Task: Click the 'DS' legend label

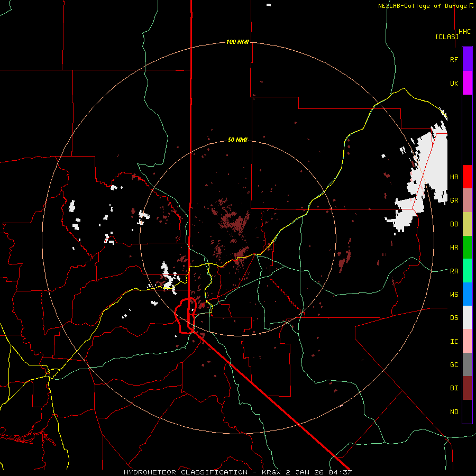Action: 454,317
